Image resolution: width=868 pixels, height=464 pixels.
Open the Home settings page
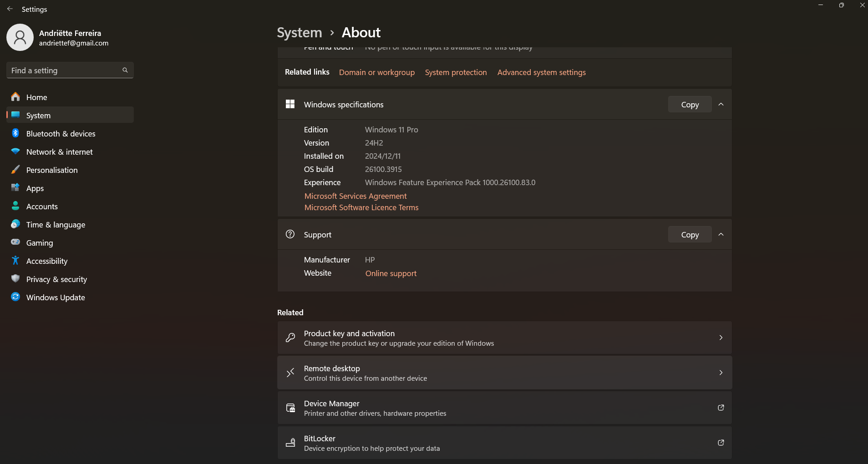pos(70,97)
